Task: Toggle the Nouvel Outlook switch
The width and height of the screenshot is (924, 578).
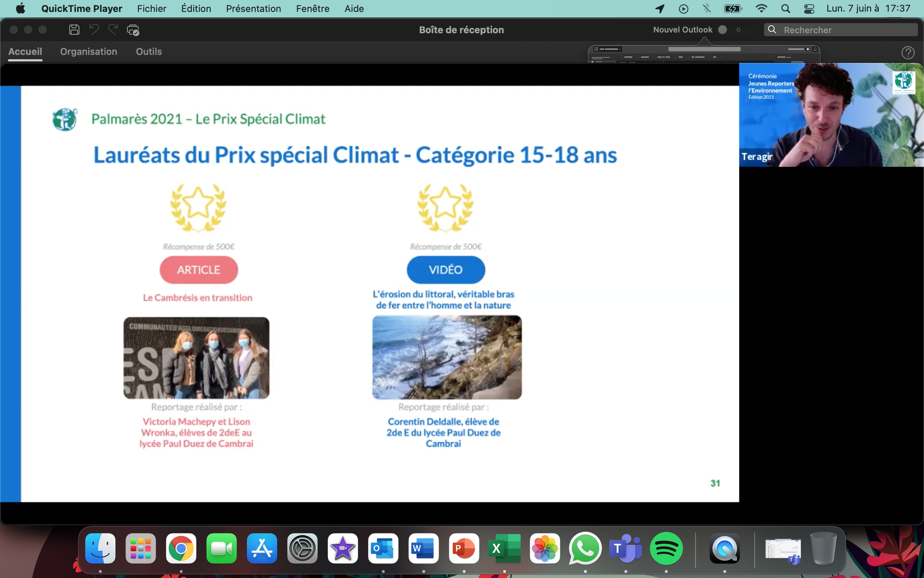Action: [x=730, y=30]
